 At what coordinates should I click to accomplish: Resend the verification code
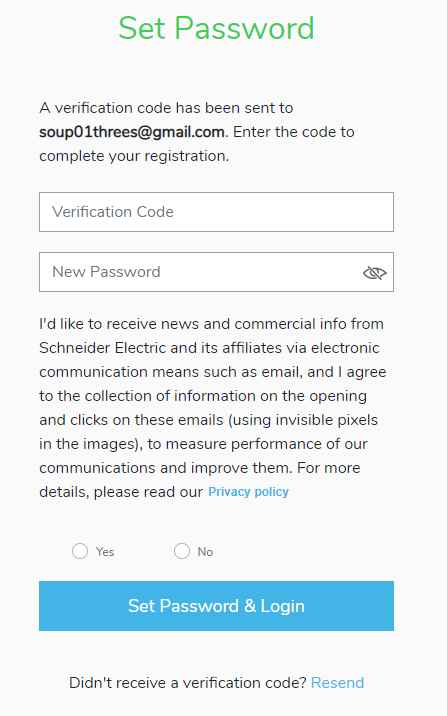click(x=337, y=683)
